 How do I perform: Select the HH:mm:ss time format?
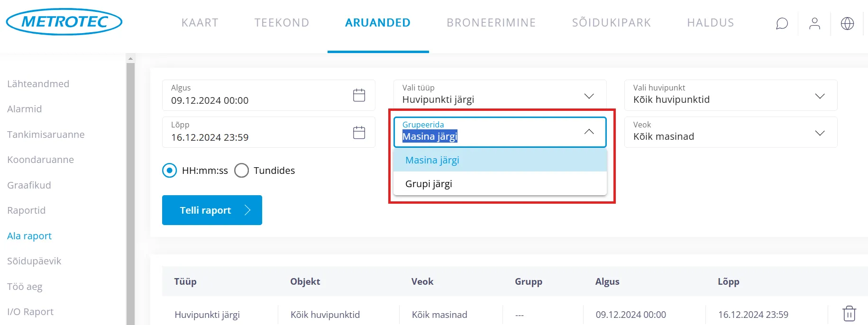[169, 171]
